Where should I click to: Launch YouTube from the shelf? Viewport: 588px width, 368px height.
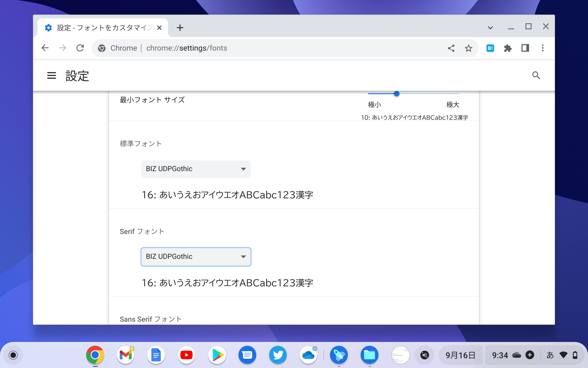point(186,355)
